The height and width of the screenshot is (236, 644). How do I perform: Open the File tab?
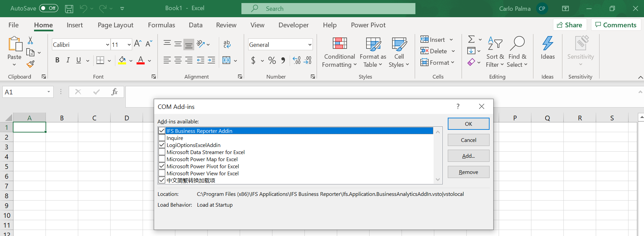pyautogui.click(x=13, y=25)
